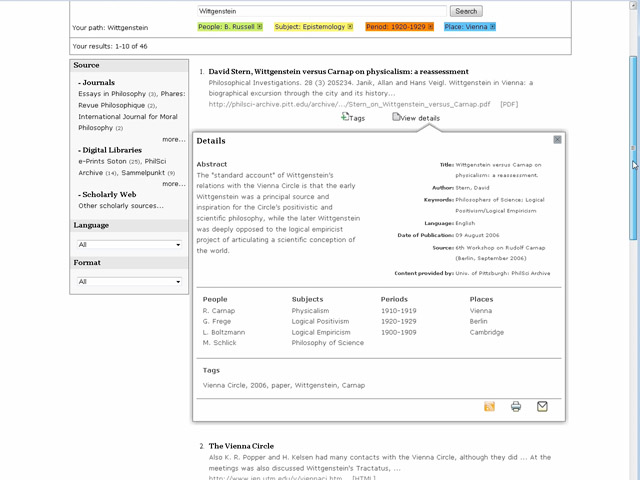The image size is (640, 480).
Task: Select R. Carnap under People
Action: point(218,311)
